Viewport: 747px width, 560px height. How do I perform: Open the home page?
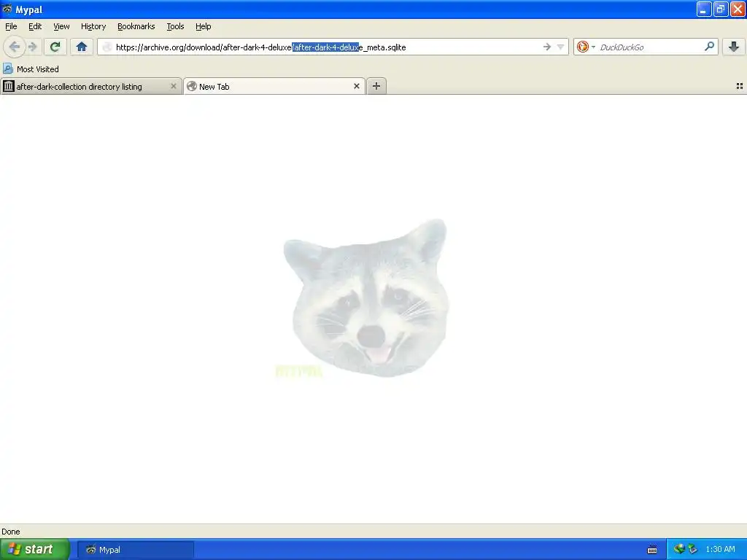[82, 47]
